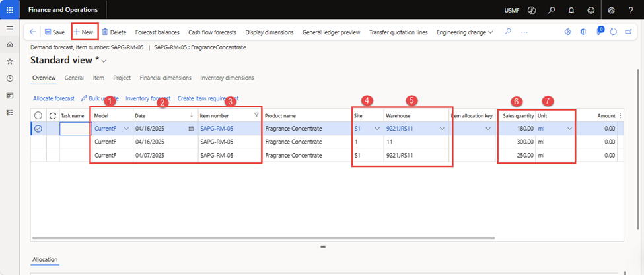Select the Allocation tab at the bottom
Image resolution: width=644 pixels, height=275 pixels.
click(45, 259)
